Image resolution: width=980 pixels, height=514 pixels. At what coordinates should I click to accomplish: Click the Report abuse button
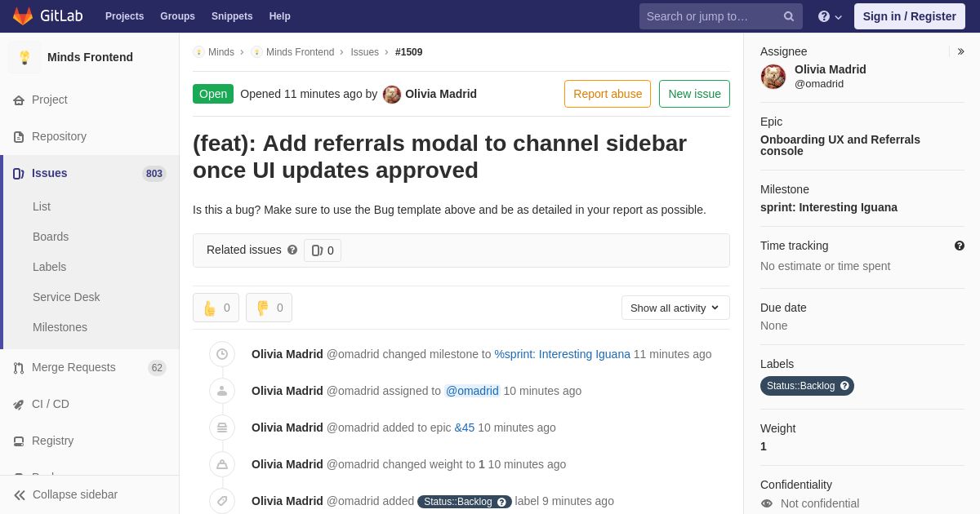(x=608, y=94)
